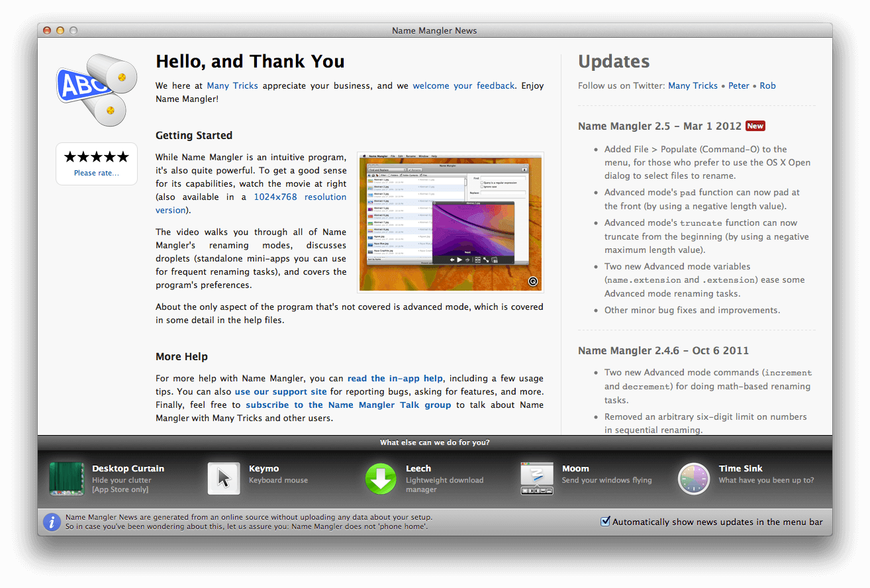Click the Time Sink clock icon
The width and height of the screenshot is (870, 588).
click(x=694, y=479)
